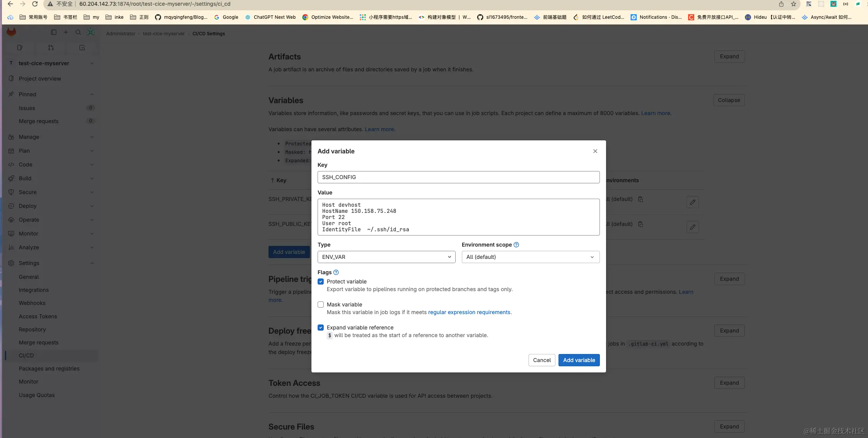Screen dimensions: 868x438
Task: Click Environment scope help question icon
Action: (516, 245)
